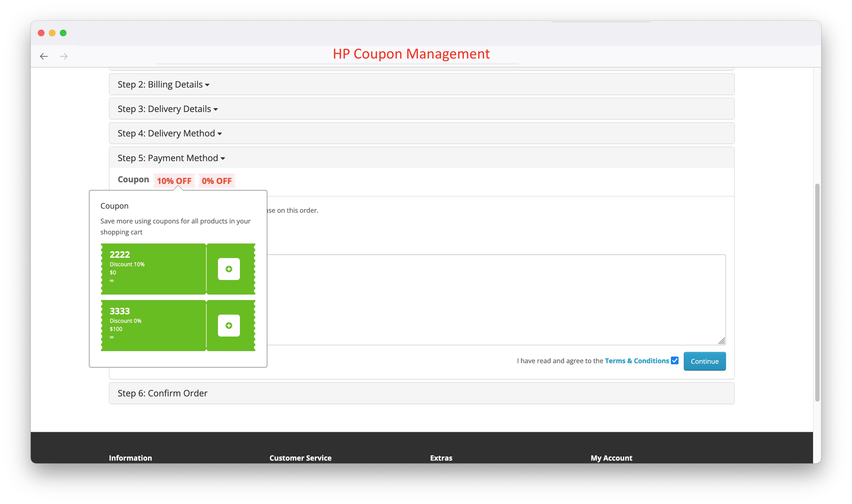Click the textarea resize handle

point(721,341)
